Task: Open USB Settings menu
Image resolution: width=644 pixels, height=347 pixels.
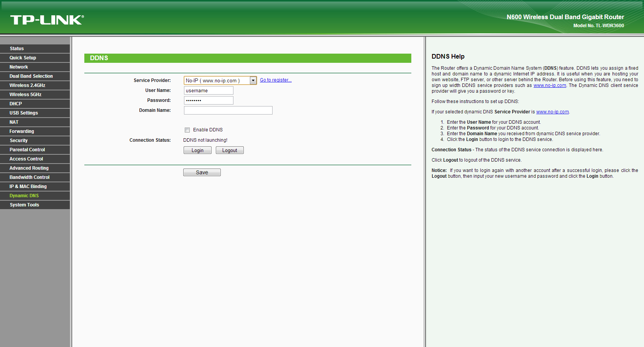Action: pyautogui.click(x=35, y=113)
